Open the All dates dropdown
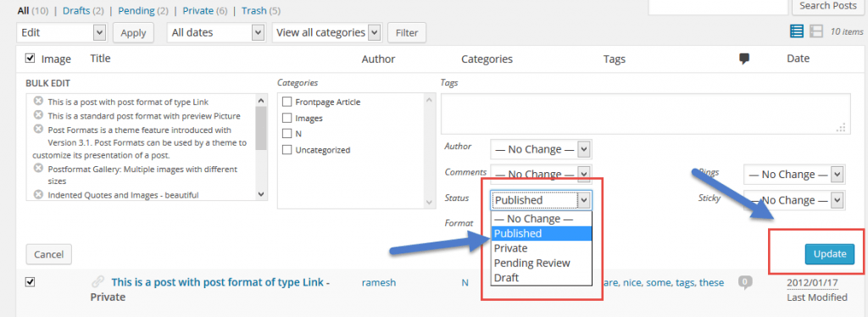The image size is (868, 317). point(216,33)
